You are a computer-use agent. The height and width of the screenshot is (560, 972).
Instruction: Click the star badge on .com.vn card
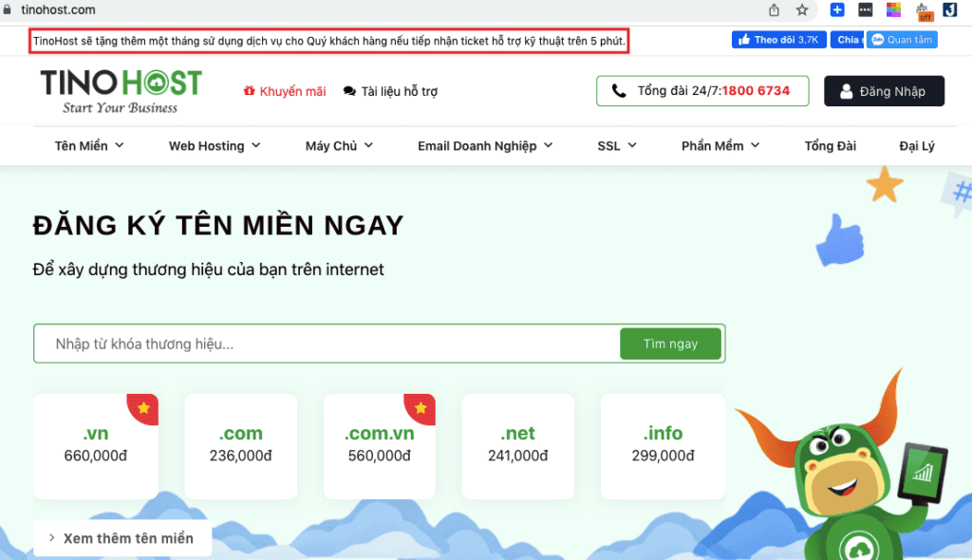click(x=421, y=407)
